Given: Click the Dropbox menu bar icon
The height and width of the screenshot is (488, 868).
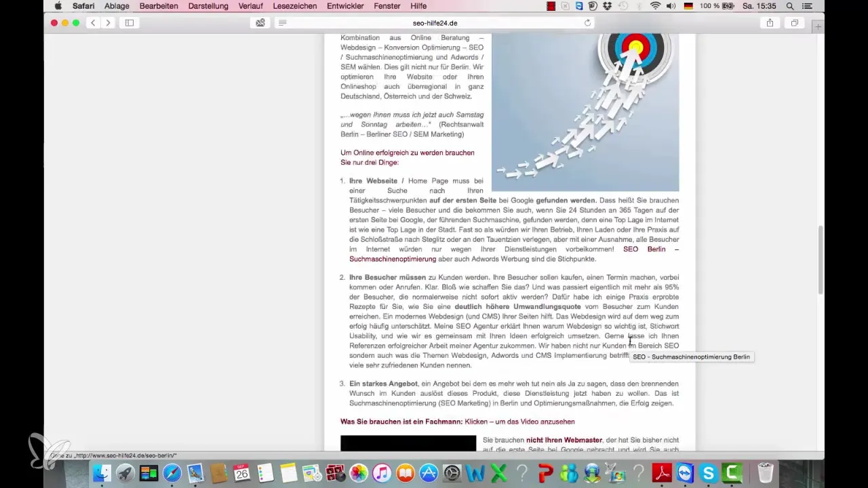Looking at the screenshot, I should (x=606, y=6).
